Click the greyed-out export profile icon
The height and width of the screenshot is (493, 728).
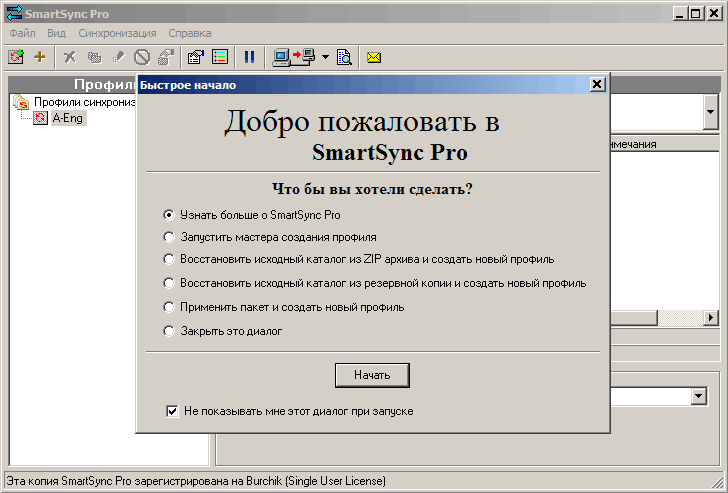click(x=166, y=57)
